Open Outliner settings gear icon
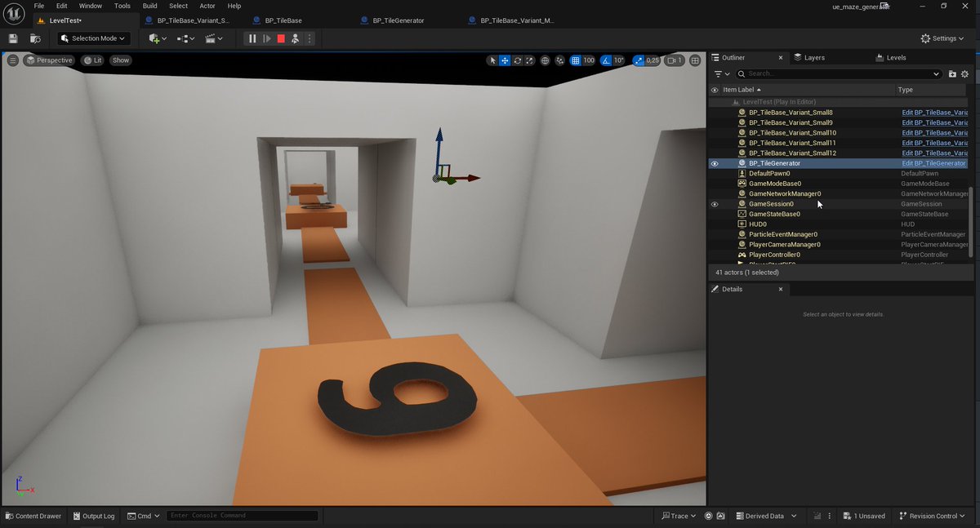The width and height of the screenshot is (980, 528). 965,73
